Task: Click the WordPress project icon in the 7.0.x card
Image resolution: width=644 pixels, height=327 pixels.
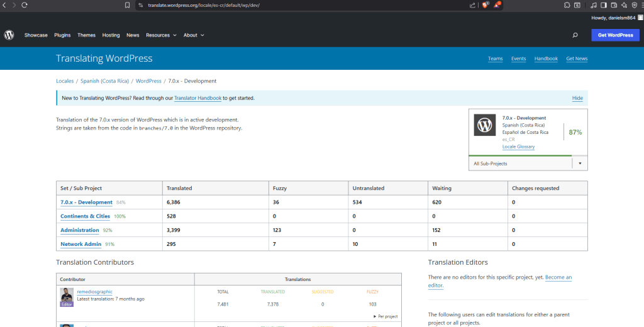Action: [x=484, y=125]
